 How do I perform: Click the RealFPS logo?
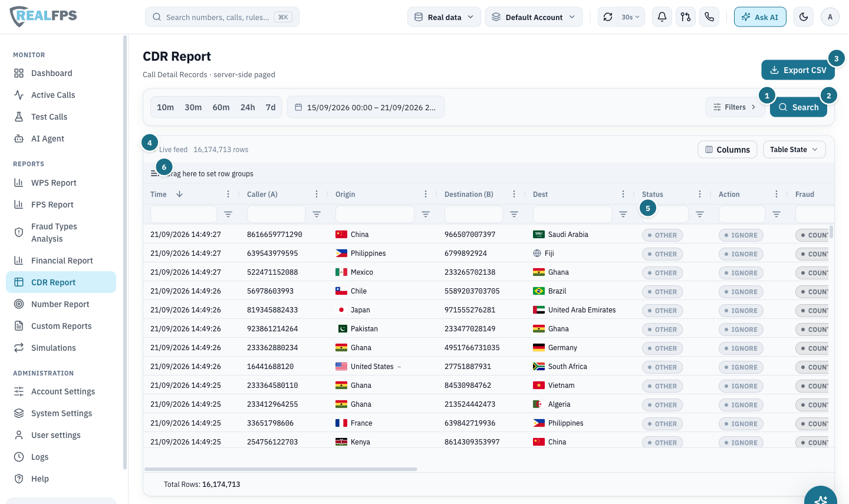[x=44, y=16]
